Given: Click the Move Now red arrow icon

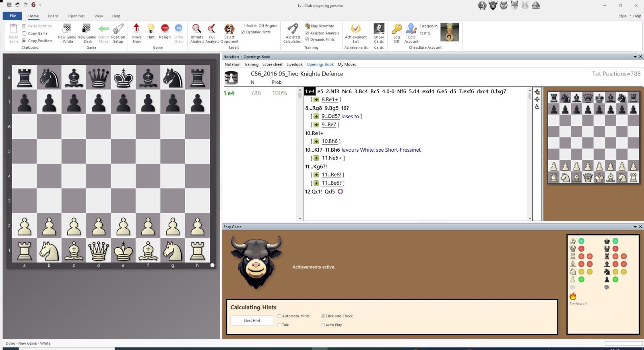Looking at the screenshot, I should (x=136, y=29).
